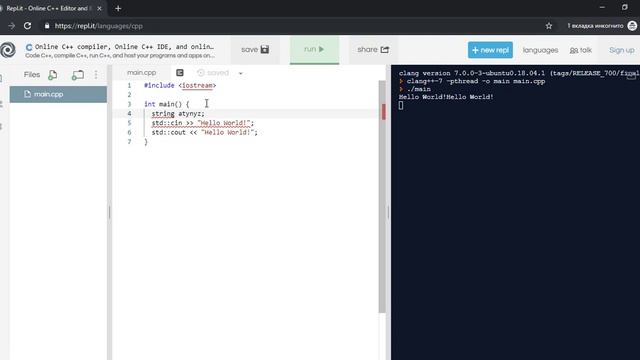Click the editor layout icon next to main.cpp
The height and width of the screenshot is (360, 640).
point(180,73)
